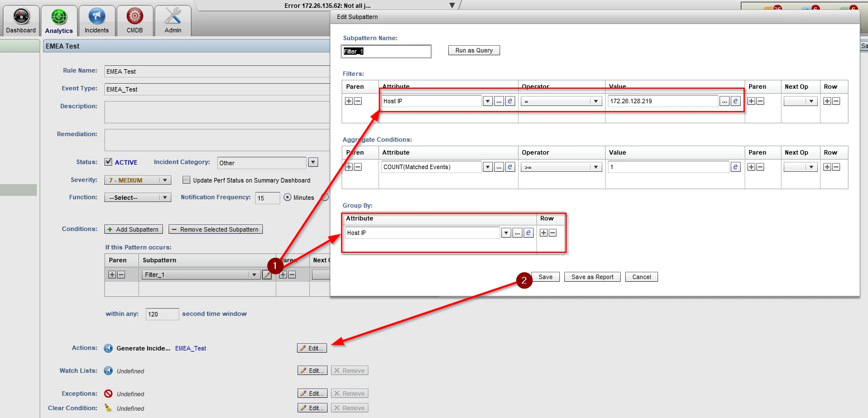Screen dimensions: 868x418
Task: Open expression builder beside Filters Host IP attribute
Action: click(510, 101)
